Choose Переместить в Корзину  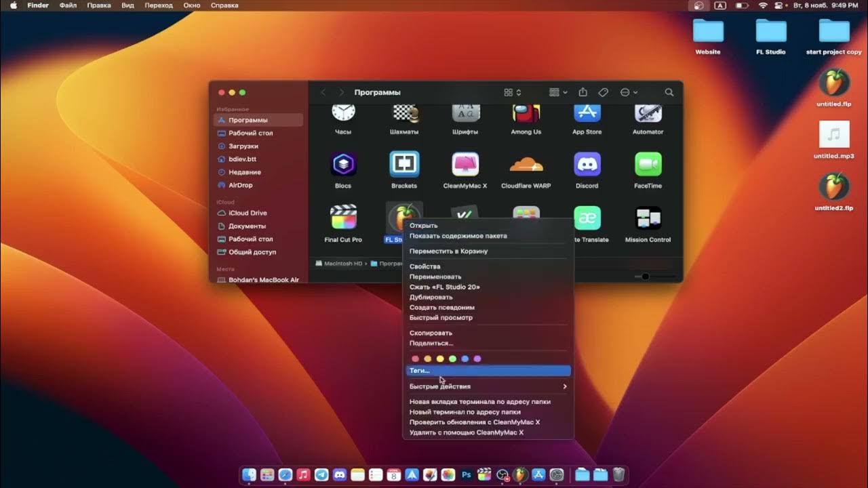[488, 251]
